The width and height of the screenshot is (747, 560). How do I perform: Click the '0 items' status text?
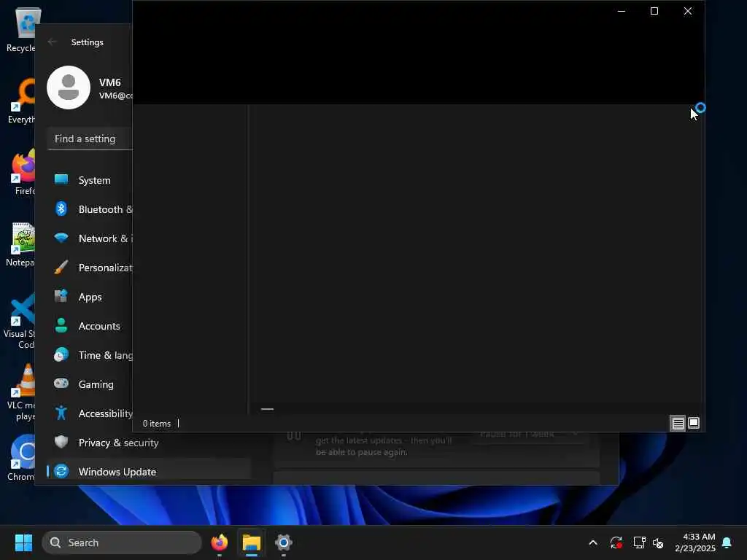click(157, 424)
